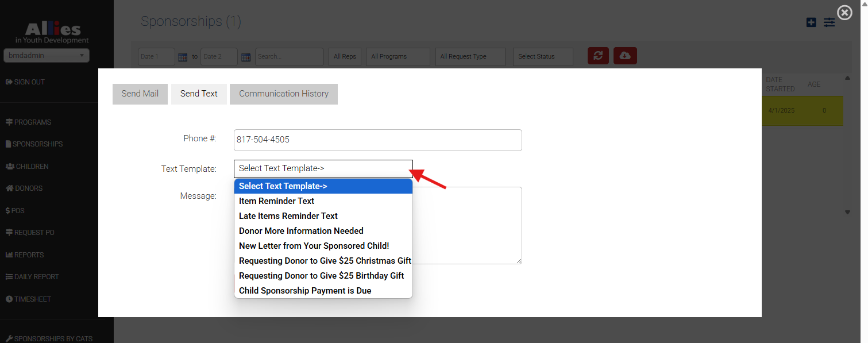Choose Select Text Template-> option
The image size is (868, 343).
pos(323,186)
